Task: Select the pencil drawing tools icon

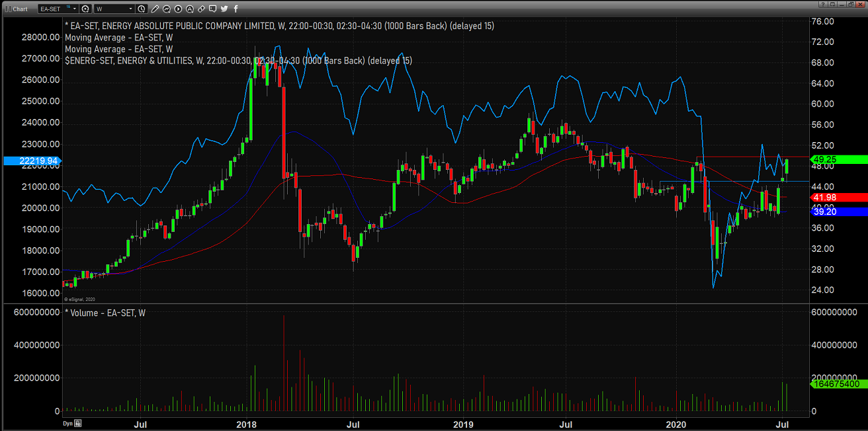Action: coord(155,9)
